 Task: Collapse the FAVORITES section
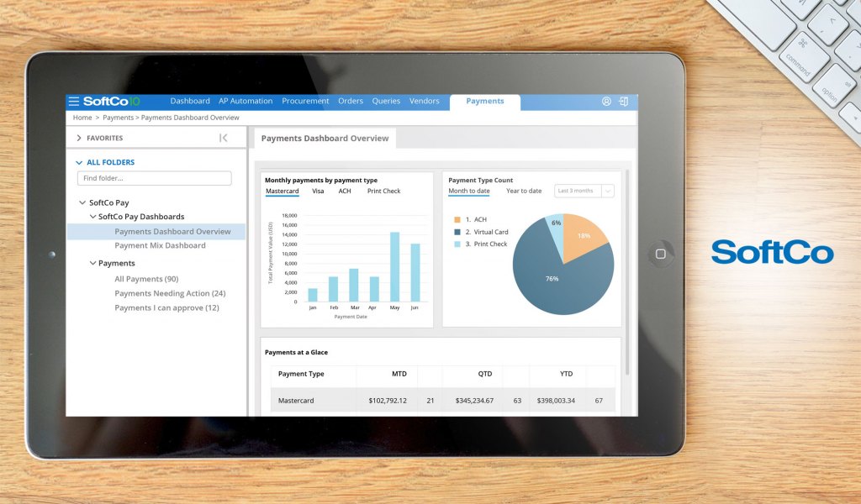[77, 138]
